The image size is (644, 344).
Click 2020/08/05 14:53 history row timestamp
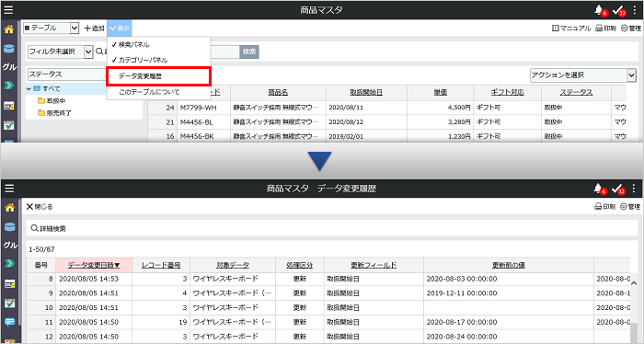click(x=88, y=279)
